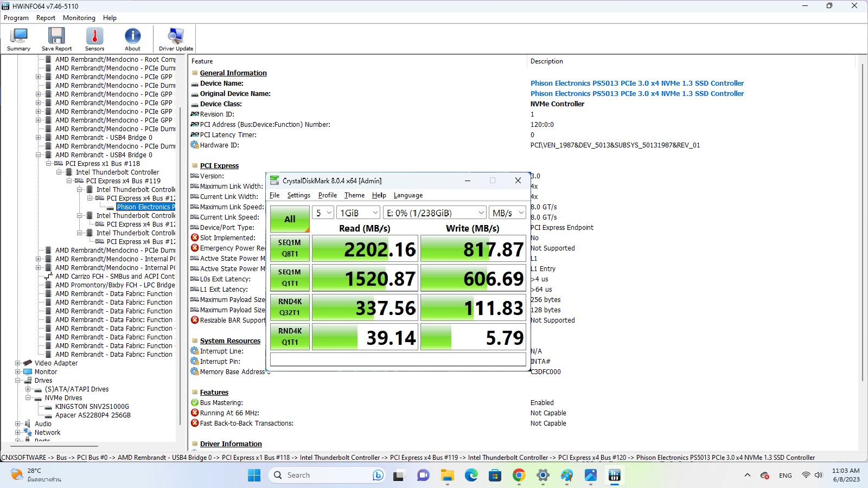
Task: Click the About info icon
Action: click(x=132, y=36)
